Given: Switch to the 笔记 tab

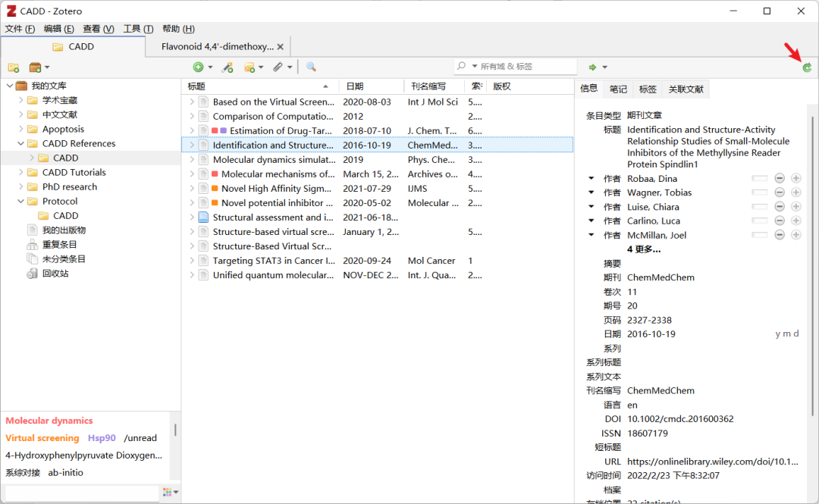Looking at the screenshot, I should (x=618, y=89).
